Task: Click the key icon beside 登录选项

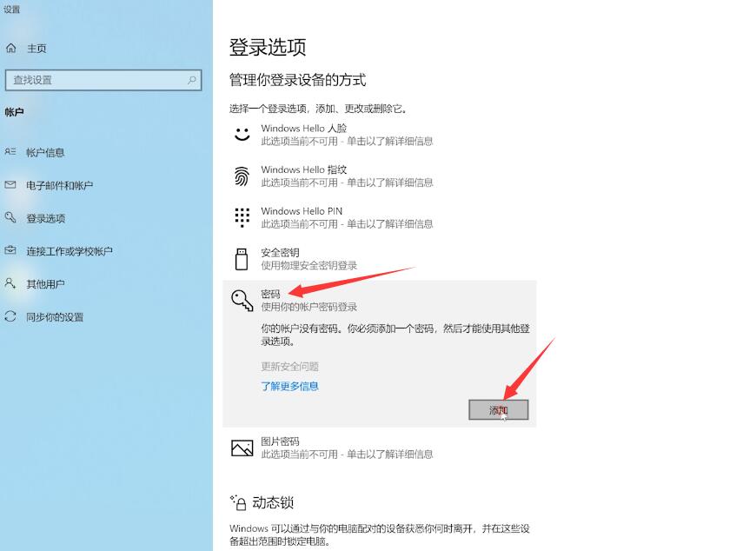Action: 10,217
